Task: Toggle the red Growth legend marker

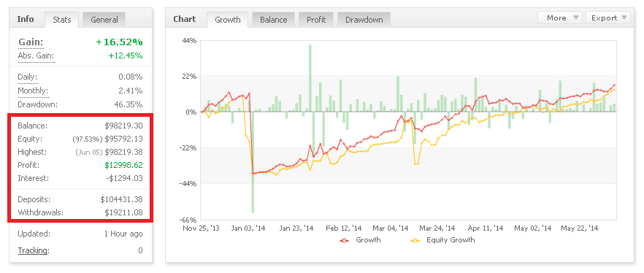Action: pos(344,240)
